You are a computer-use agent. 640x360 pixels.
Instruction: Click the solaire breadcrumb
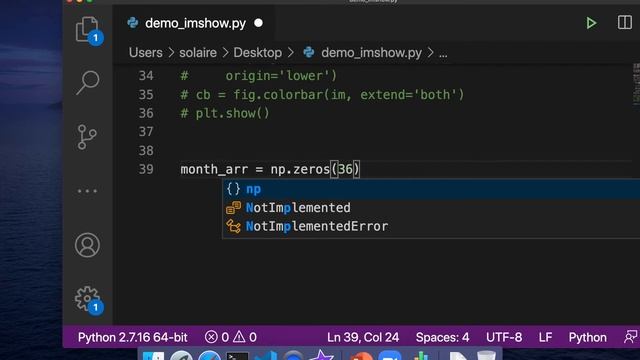(x=198, y=53)
